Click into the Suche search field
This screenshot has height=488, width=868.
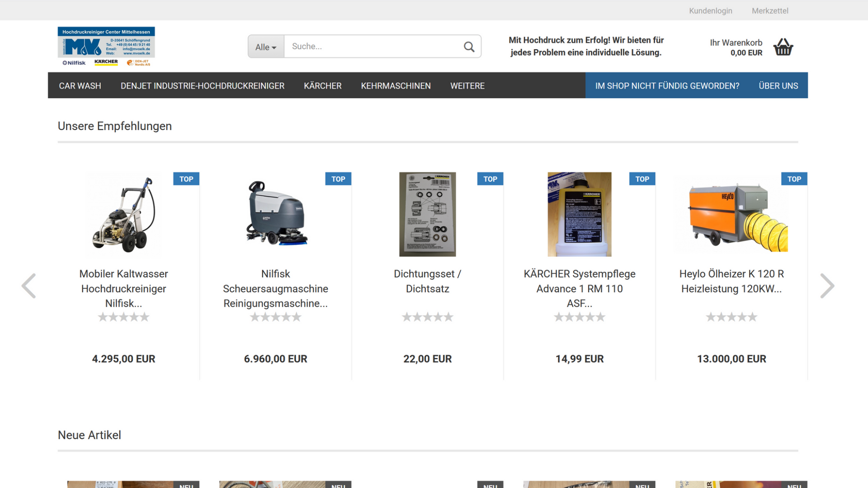coord(372,47)
